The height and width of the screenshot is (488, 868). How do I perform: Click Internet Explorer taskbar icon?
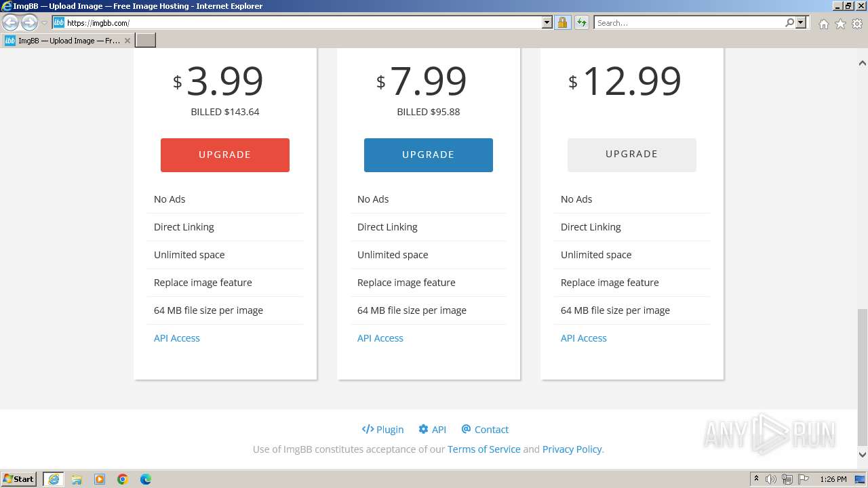(54, 479)
